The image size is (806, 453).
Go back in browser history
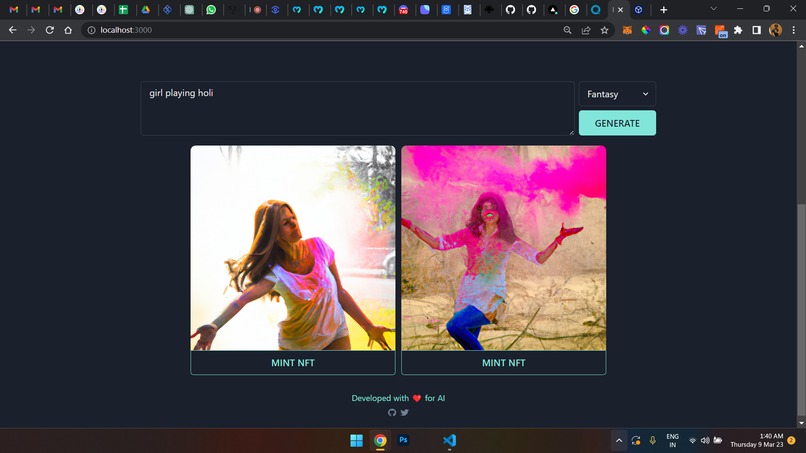tap(12, 30)
